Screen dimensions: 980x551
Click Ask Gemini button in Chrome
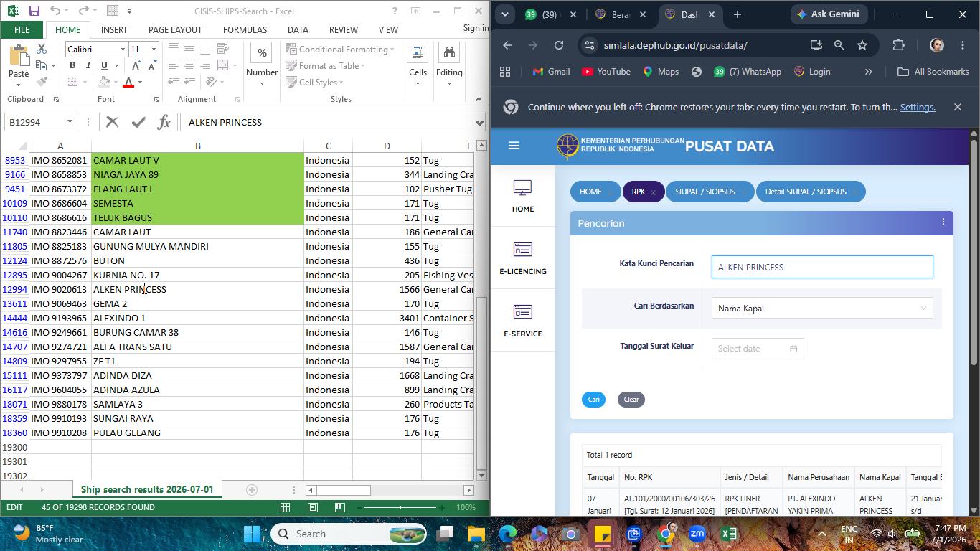point(829,14)
